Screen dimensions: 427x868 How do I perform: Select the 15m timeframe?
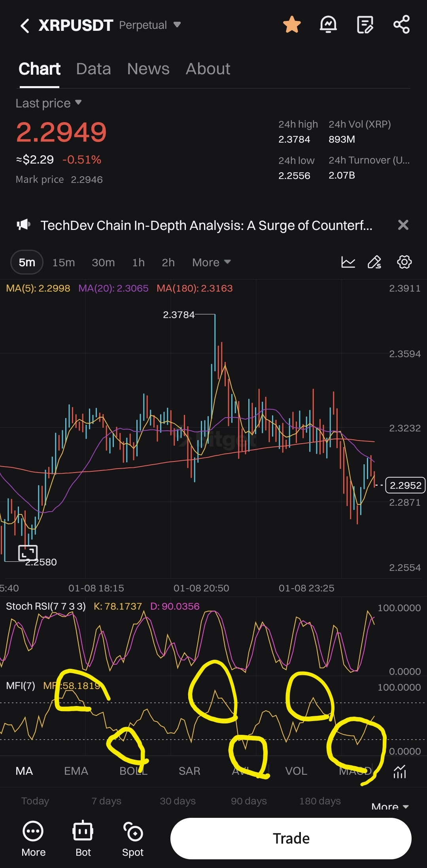coord(64,262)
